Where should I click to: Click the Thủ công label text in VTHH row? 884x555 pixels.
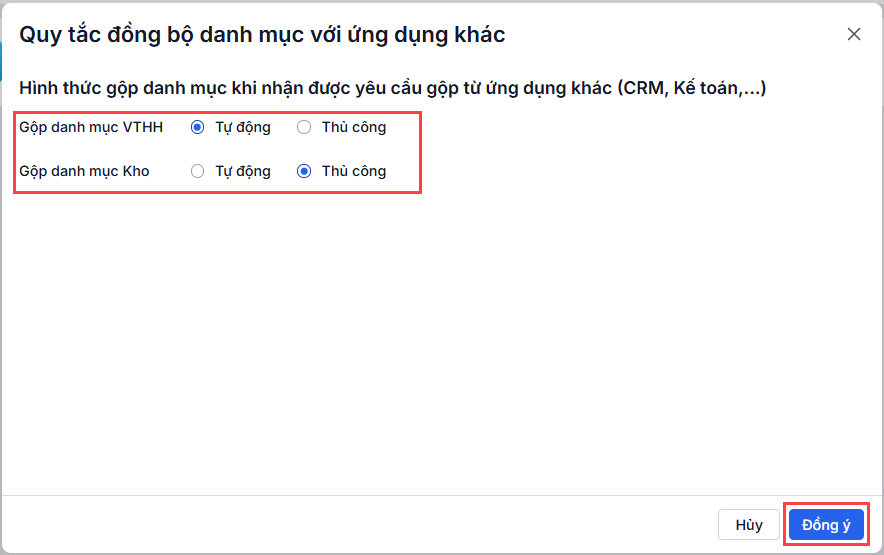(354, 127)
